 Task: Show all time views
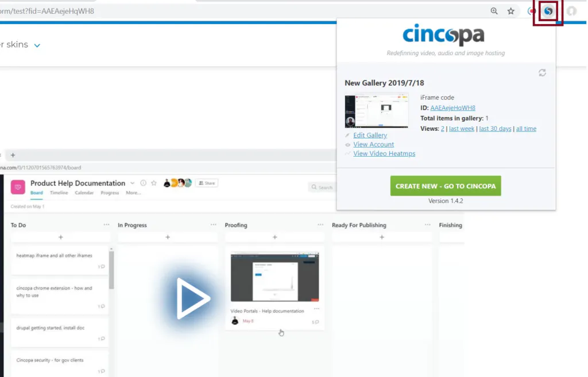click(526, 129)
